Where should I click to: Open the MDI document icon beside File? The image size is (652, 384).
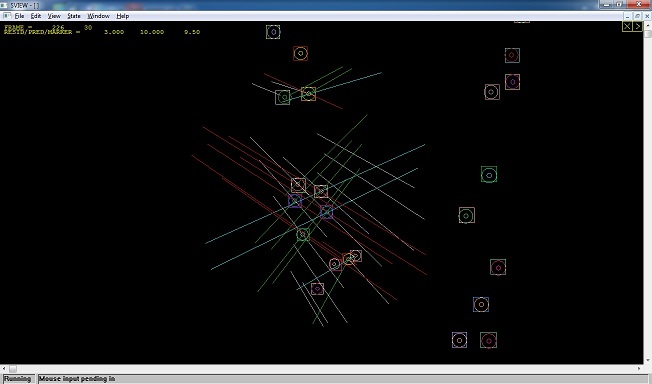click(x=7, y=16)
